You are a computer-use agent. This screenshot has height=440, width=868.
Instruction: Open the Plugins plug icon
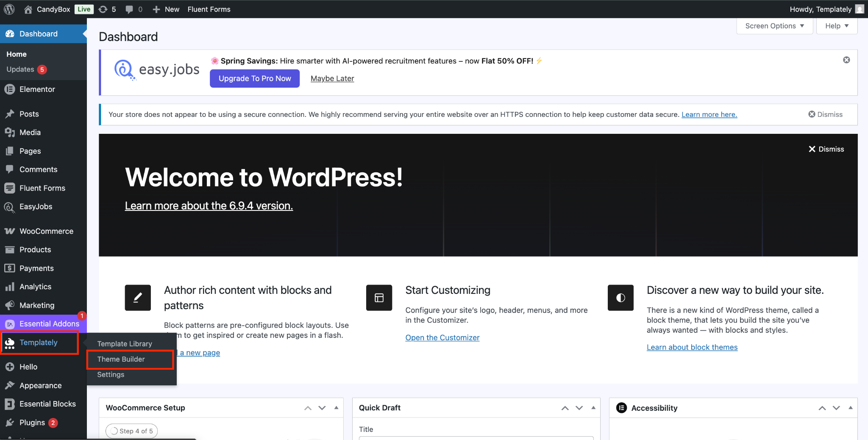[10, 423]
